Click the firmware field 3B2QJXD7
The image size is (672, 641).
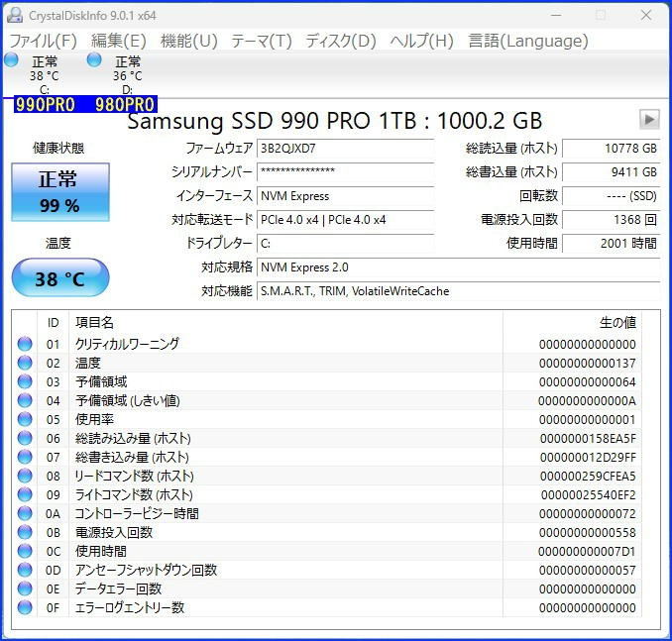[x=346, y=149]
